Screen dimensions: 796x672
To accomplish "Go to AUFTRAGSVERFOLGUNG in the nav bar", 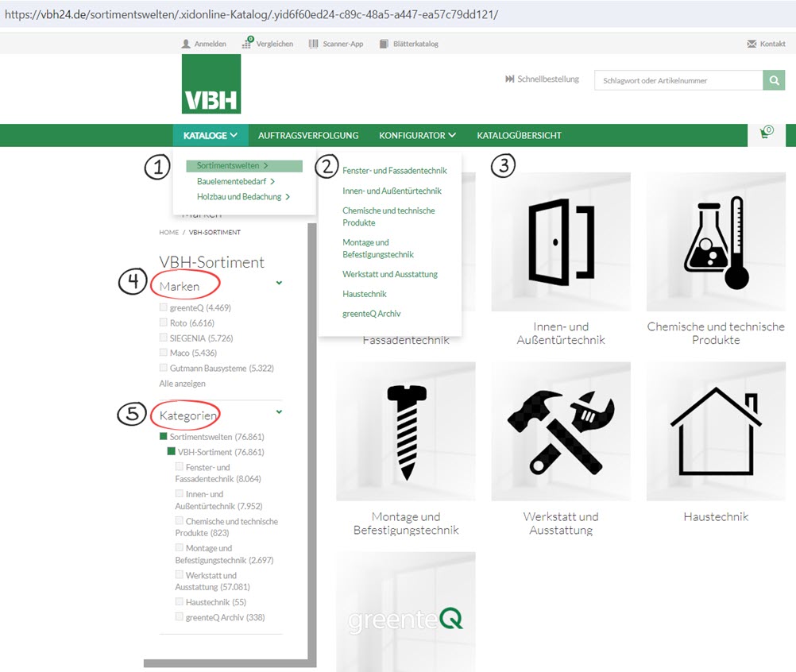I will pos(308,136).
